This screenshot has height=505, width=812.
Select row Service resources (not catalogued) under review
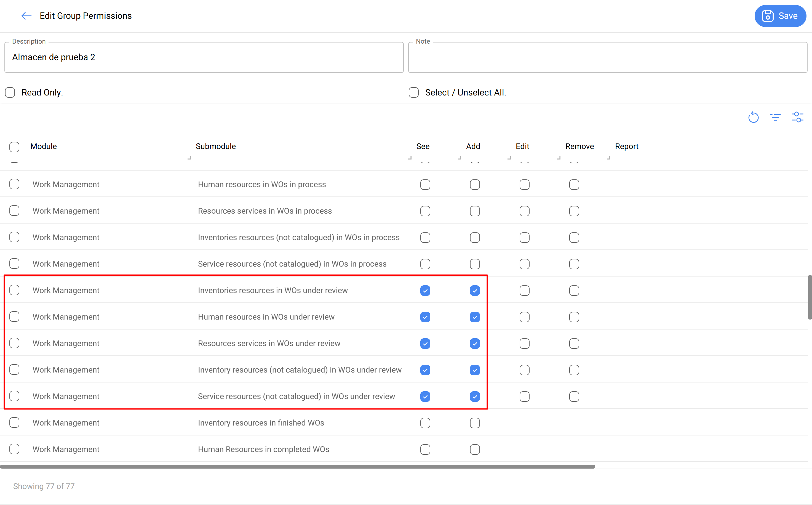[14, 396]
